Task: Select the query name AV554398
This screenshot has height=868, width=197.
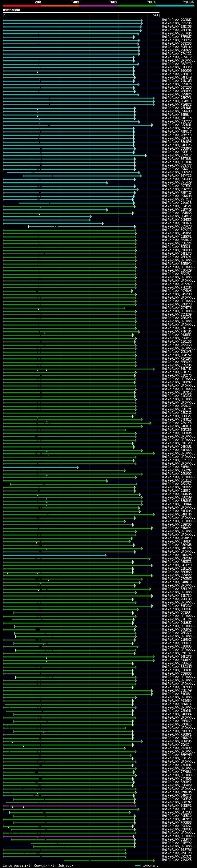Action: click(x=11, y=10)
